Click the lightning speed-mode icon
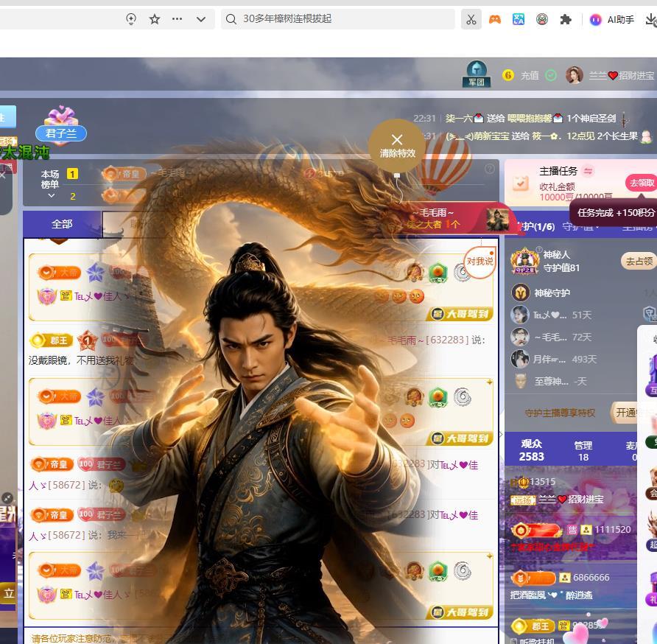The height and width of the screenshot is (644, 657). tap(131, 19)
